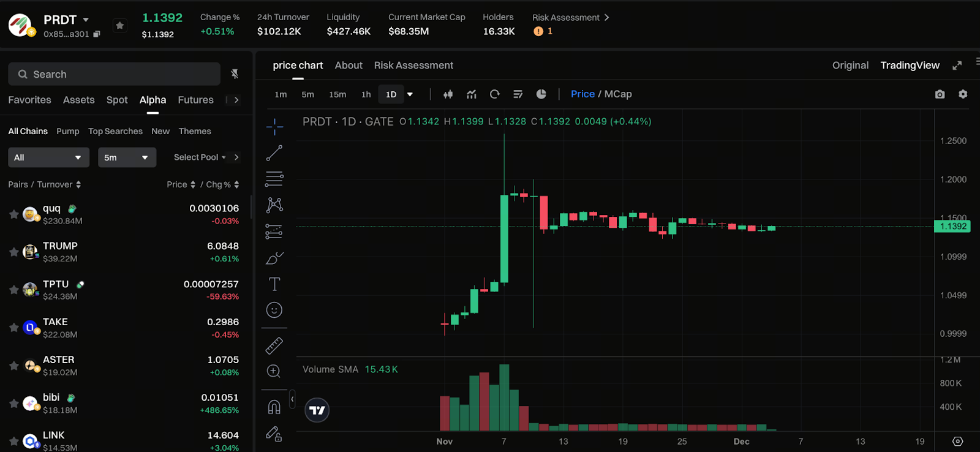Click the market Search field
This screenshot has height=452, width=980.
(x=114, y=74)
